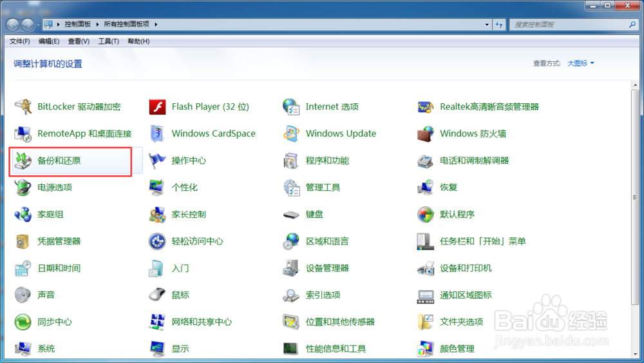Viewport: 644px width, 363px height.
Task: Open 默认程序 icon
Action: tap(426, 214)
